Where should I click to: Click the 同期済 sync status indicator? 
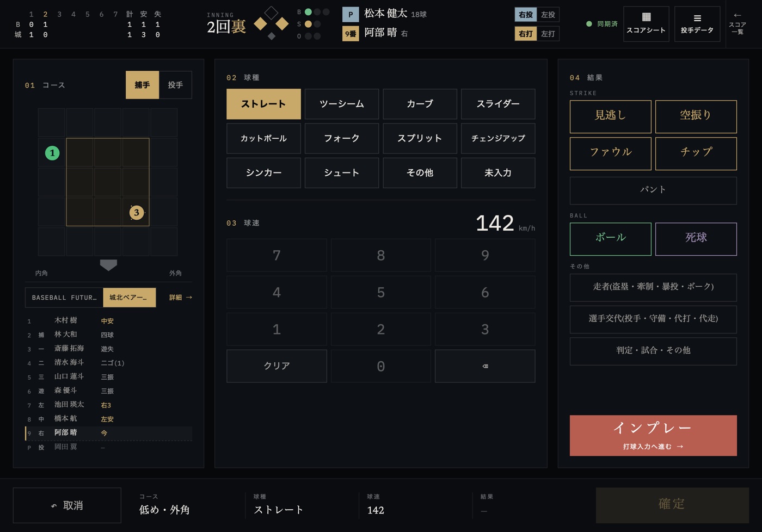602,24
